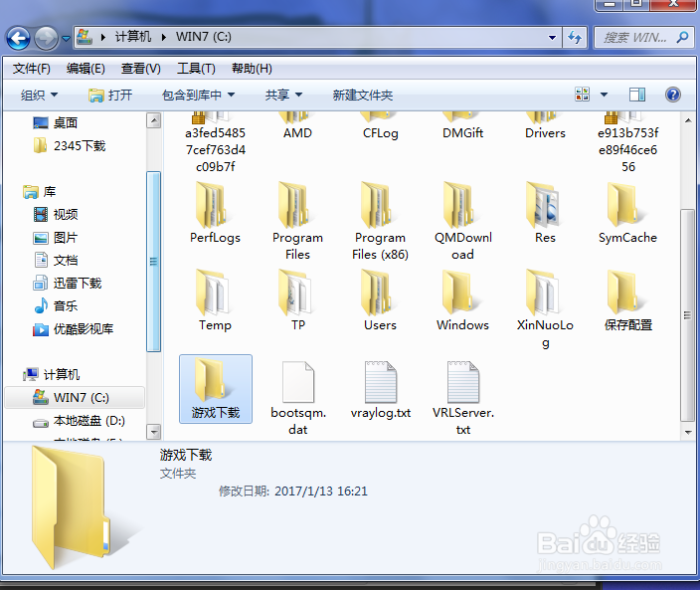
Task: Open 优酷影视库 library
Action: point(74,328)
